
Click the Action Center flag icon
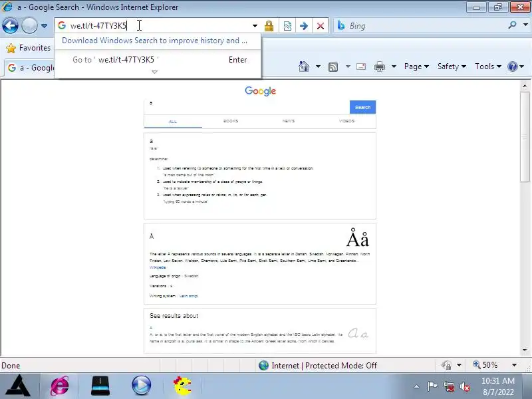[x=433, y=386]
